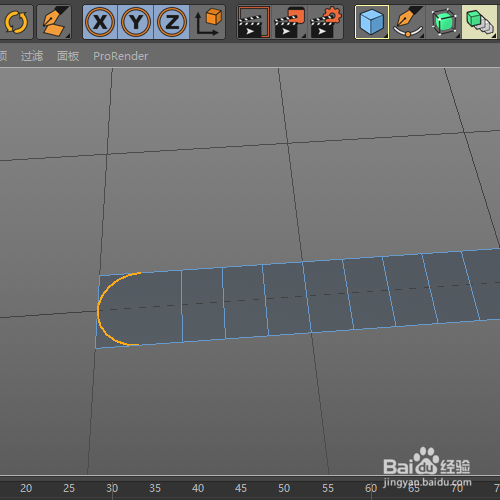Jump to frame 20 on timeline
Viewport: 500px width, 500px height.
(26, 488)
